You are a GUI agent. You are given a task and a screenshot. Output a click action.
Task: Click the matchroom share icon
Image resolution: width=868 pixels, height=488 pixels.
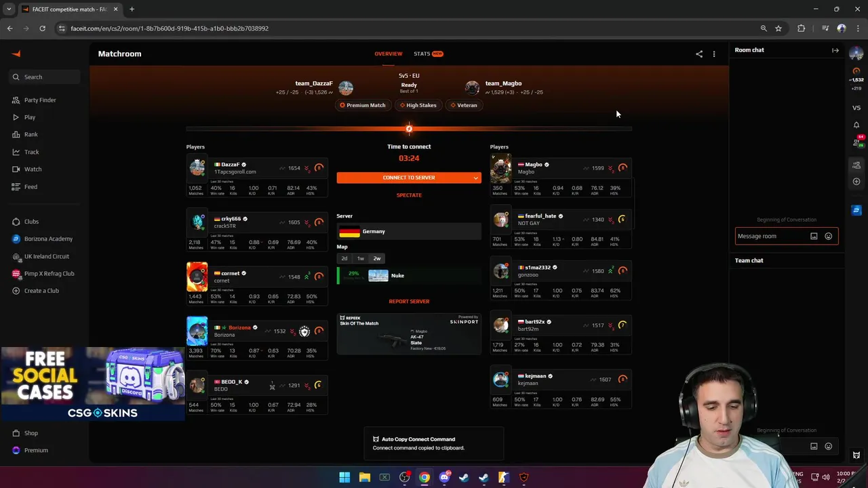[x=699, y=54]
